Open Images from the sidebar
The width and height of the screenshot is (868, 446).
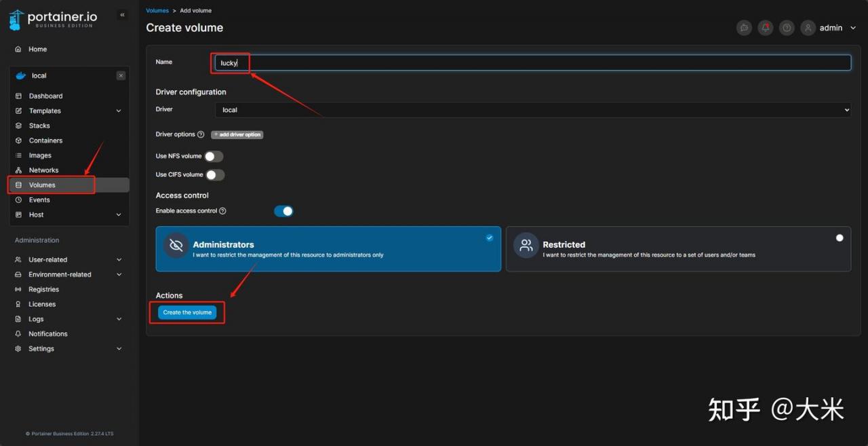coord(40,156)
